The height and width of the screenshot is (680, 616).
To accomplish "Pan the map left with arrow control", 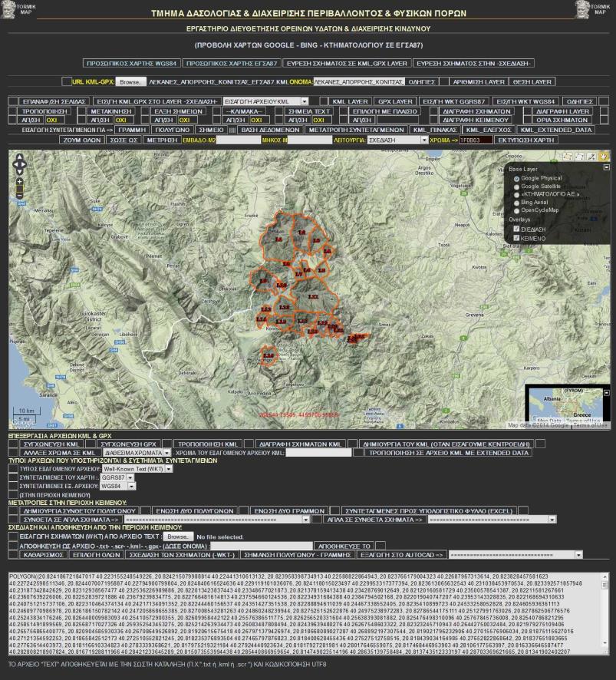I will [x=15, y=165].
